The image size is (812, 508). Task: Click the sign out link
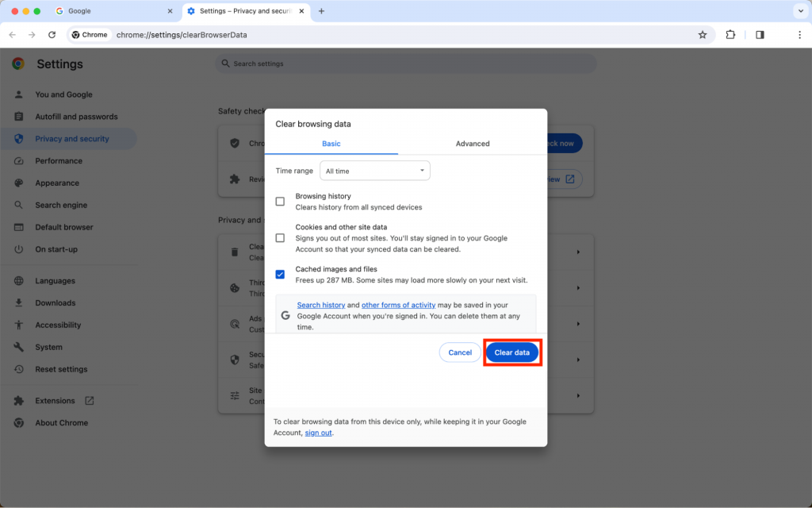point(318,433)
